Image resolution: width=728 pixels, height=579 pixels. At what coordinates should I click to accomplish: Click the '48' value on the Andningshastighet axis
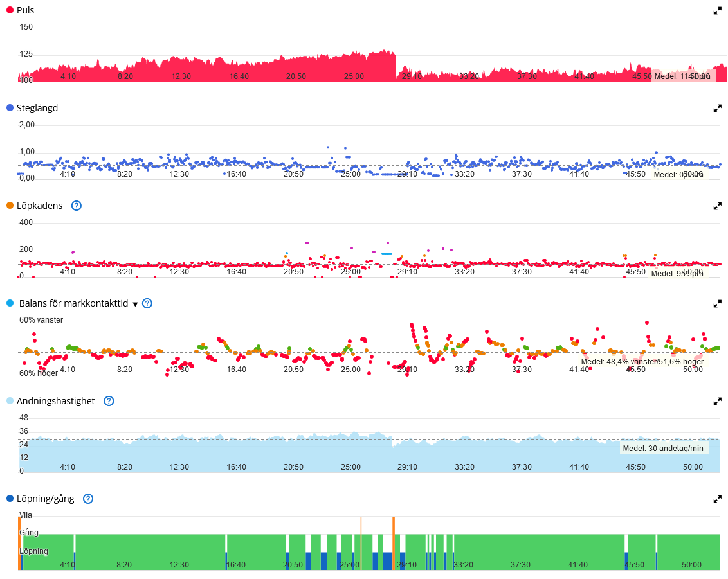(x=24, y=418)
